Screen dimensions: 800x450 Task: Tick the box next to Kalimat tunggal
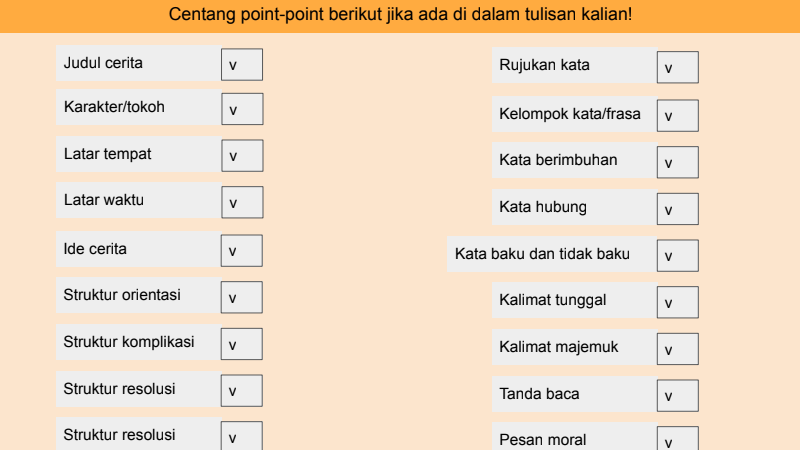pos(677,302)
